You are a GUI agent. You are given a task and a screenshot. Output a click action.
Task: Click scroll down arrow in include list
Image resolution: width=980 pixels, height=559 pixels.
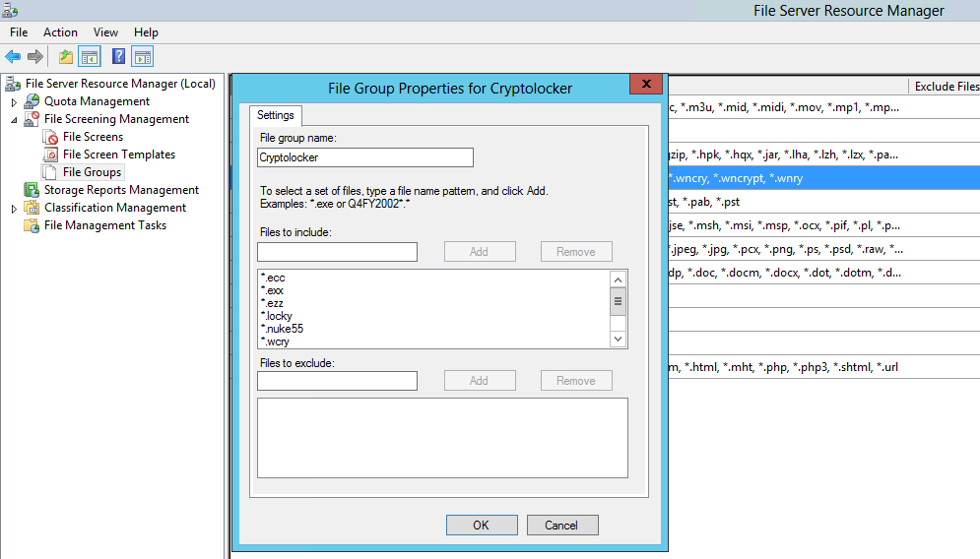coord(618,340)
